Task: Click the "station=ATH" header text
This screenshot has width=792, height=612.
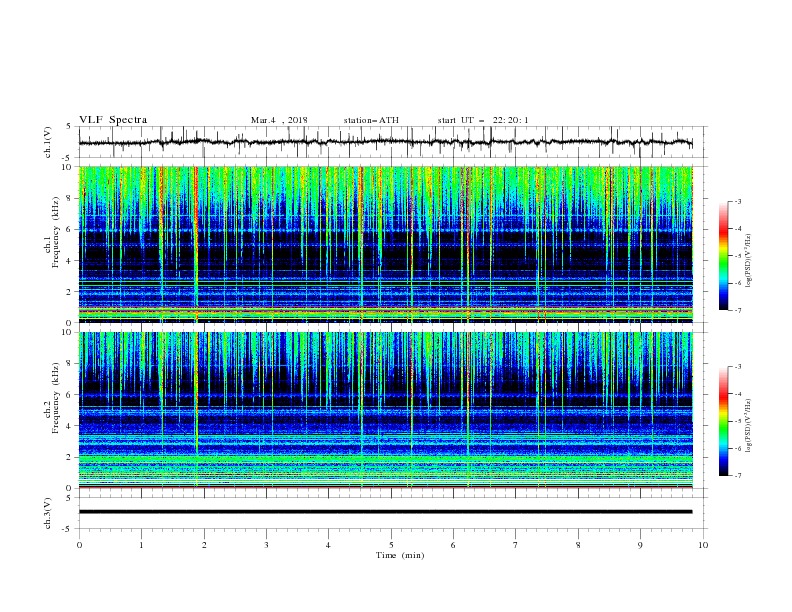Action: 371,120
